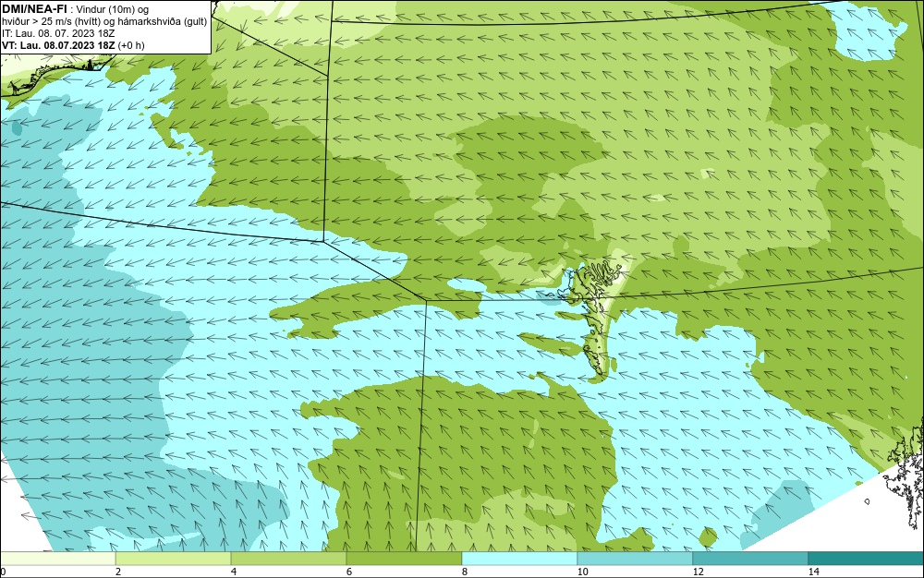
Task: Click the legend scale value '0'
Action: click(3, 572)
